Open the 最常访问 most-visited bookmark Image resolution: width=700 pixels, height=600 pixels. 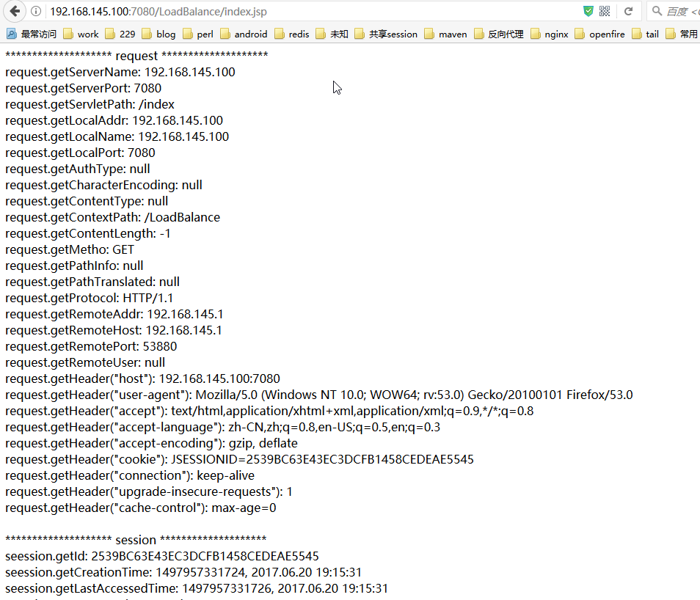coord(32,34)
